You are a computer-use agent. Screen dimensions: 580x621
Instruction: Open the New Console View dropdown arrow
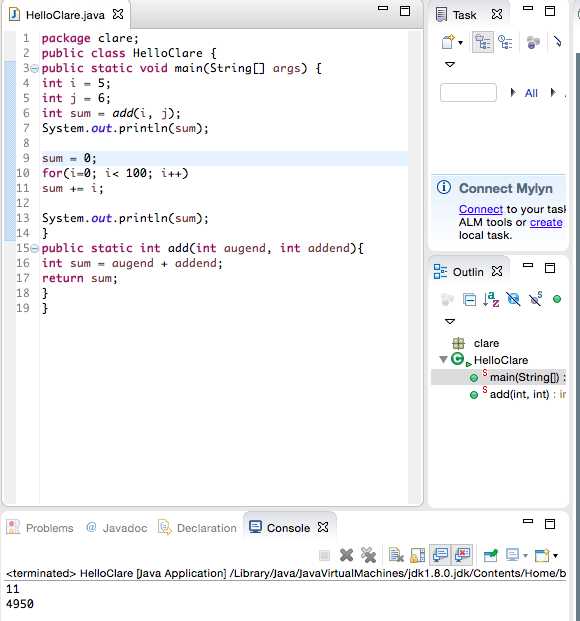[x=555, y=556]
